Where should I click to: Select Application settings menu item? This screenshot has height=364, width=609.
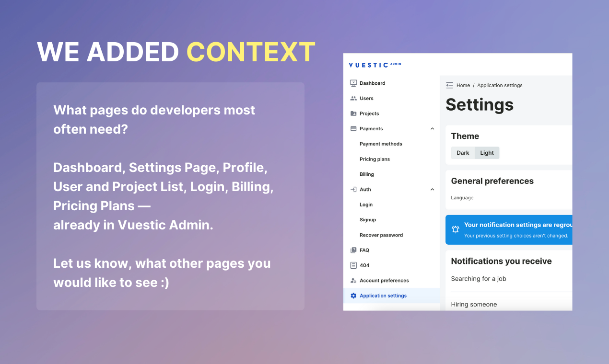pos(392,296)
